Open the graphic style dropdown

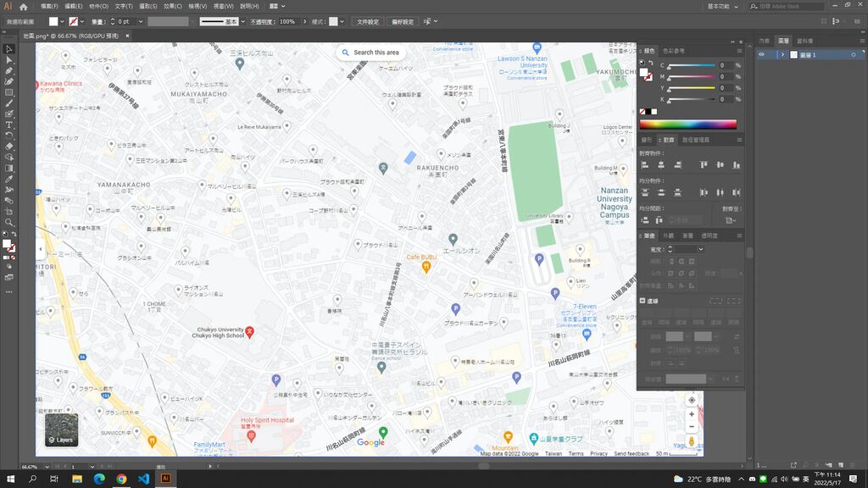tap(342, 21)
